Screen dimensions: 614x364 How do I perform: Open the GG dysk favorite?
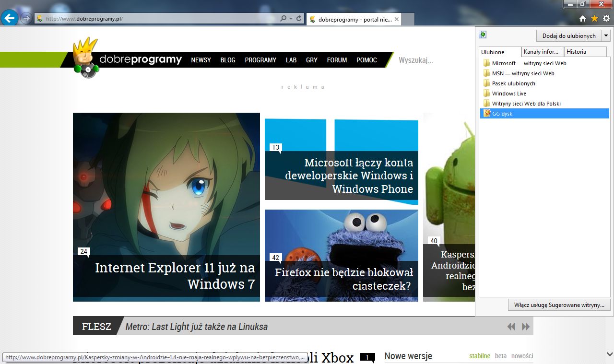[544, 114]
